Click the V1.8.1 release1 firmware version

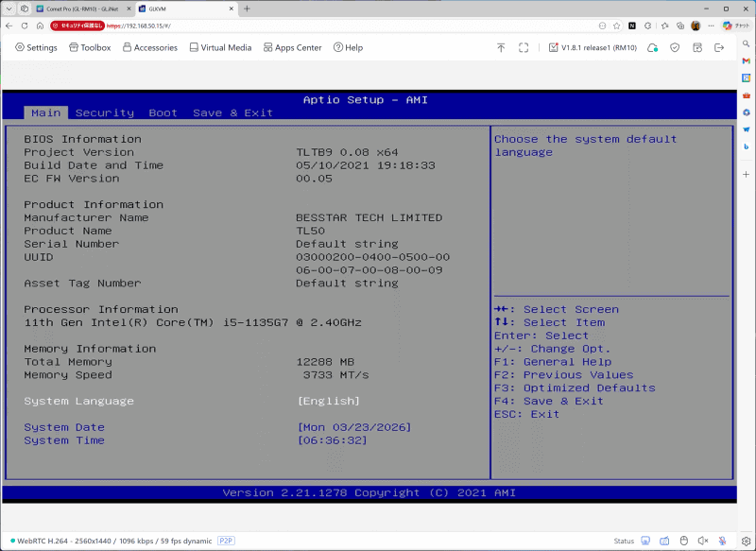(x=593, y=47)
